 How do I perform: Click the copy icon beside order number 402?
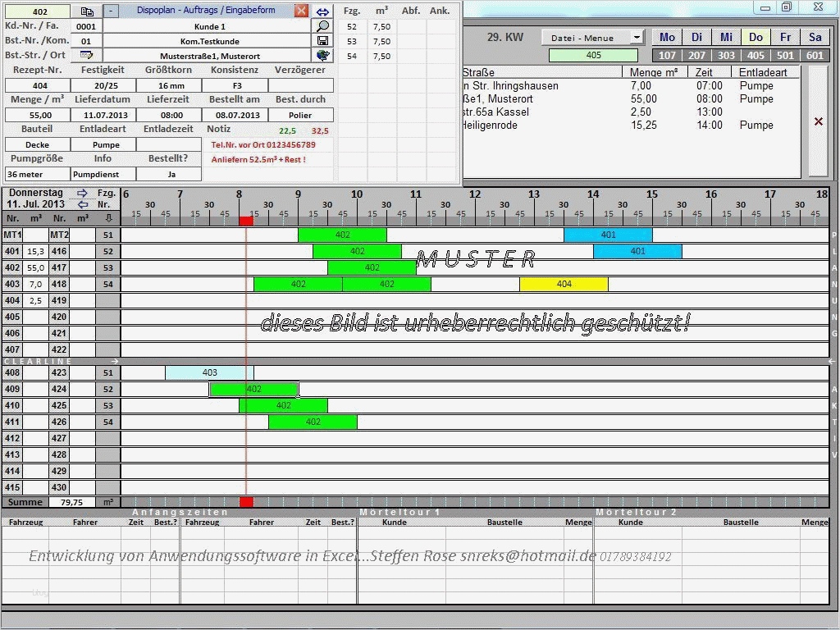pyautogui.click(x=87, y=11)
